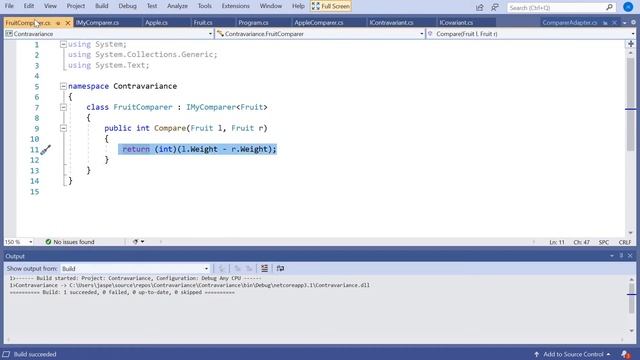Click the highlighted return statement
Viewport: 640px width, 360px height.
tap(198, 149)
